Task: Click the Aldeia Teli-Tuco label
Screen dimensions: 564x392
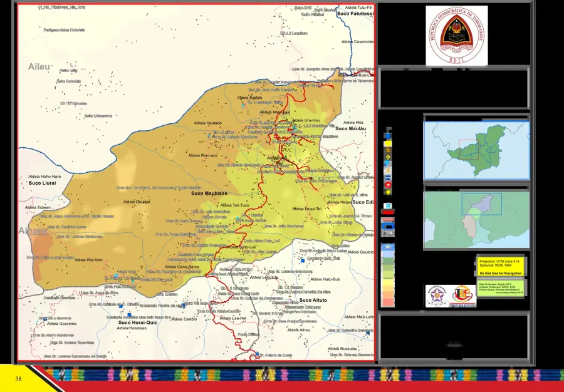Action: point(234,205)
